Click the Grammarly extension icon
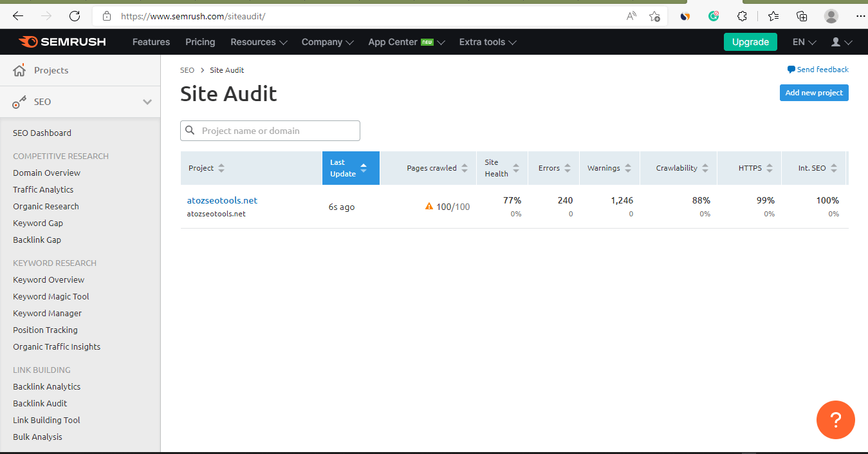The image size is (868, 454). coord(714,16)
